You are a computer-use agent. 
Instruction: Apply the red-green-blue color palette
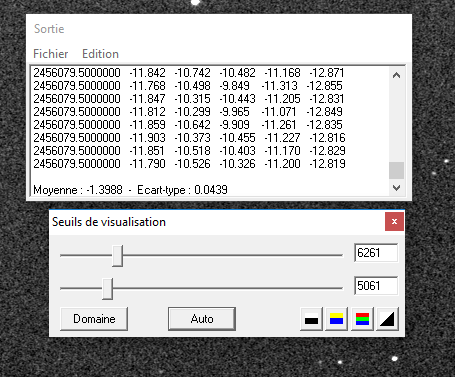[x=362, y=319]
